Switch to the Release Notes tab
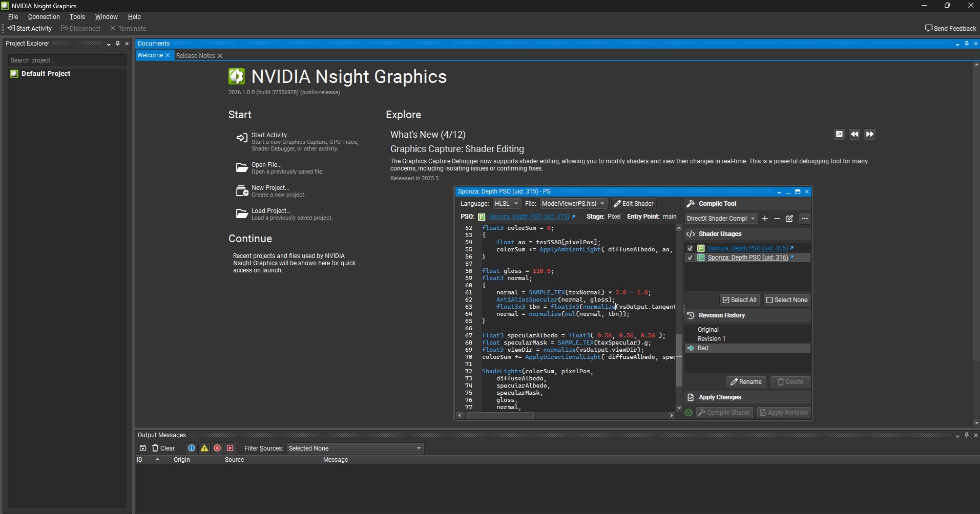This screenshot has width=980, height=514. [x=196, y=56]
